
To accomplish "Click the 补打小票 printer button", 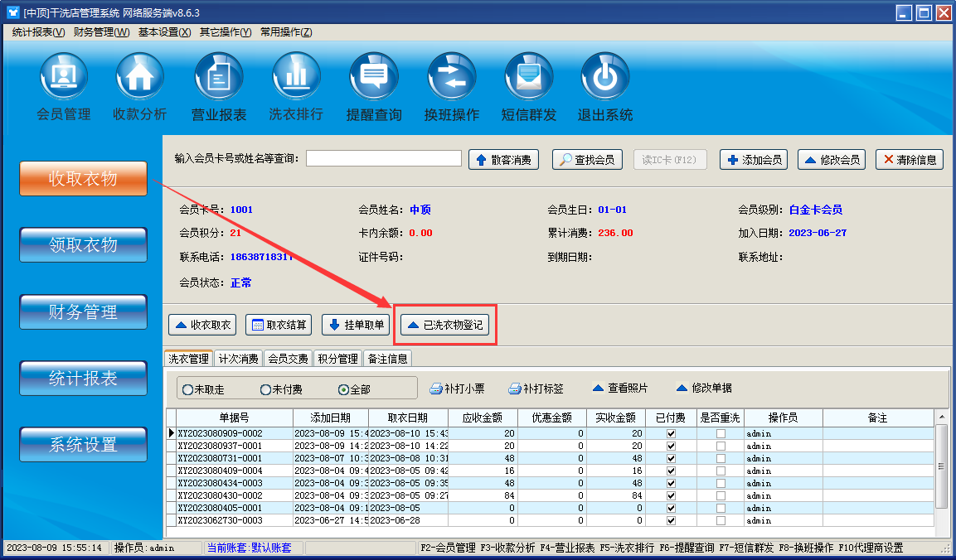I will [457, 389].
